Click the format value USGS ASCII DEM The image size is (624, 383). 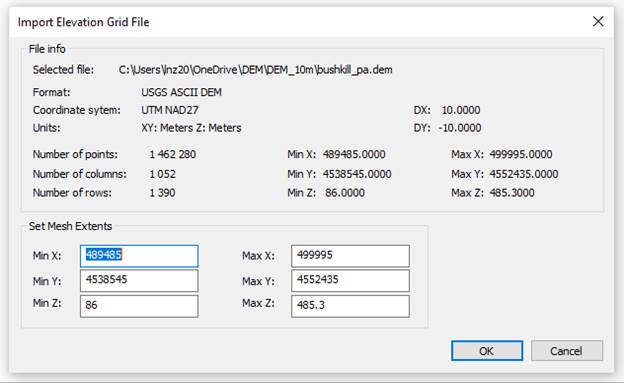tap(181, 92)
